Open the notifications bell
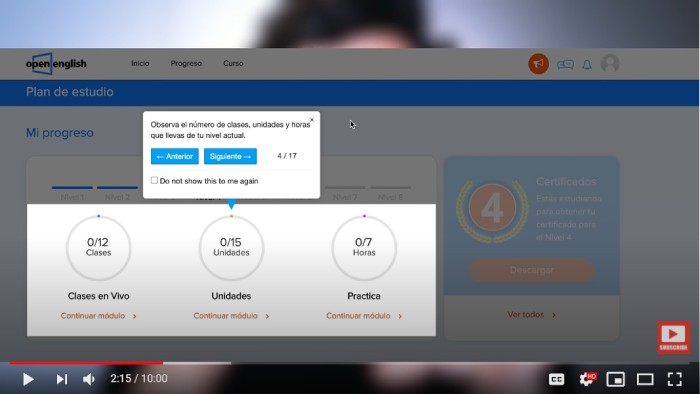 click(x=587, y=65)
